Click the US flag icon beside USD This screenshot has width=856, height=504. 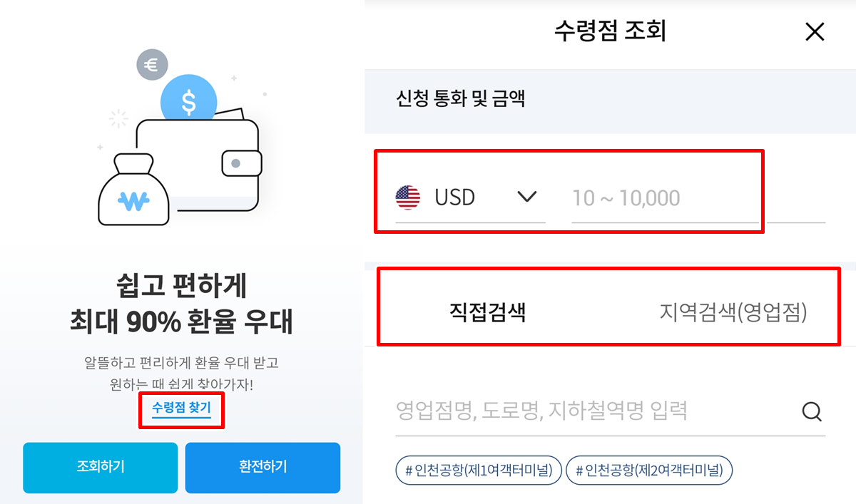(408, 197)
